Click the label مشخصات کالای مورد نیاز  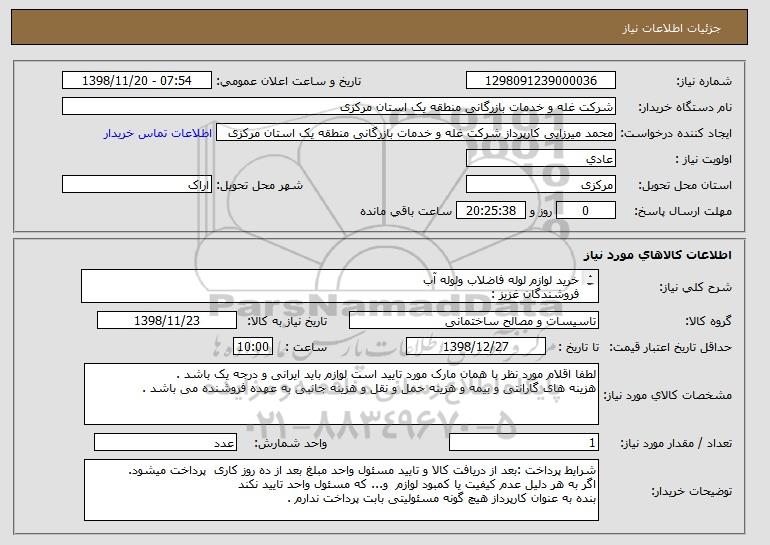667,395
